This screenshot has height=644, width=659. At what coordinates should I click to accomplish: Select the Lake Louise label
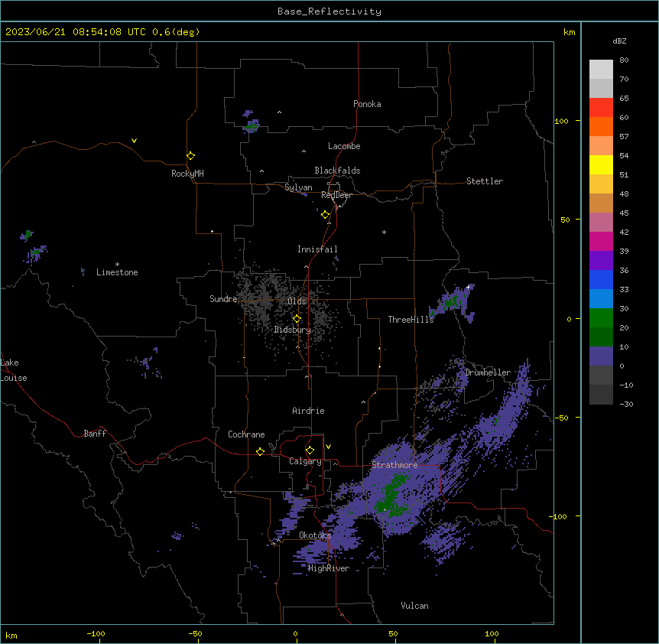[14, 370]
